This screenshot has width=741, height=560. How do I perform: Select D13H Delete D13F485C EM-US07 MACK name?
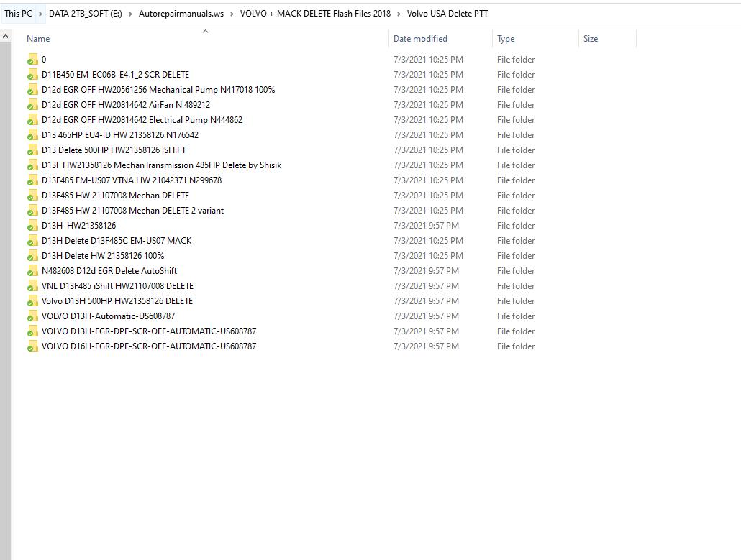pyautogui.click(x=117, y=241)
